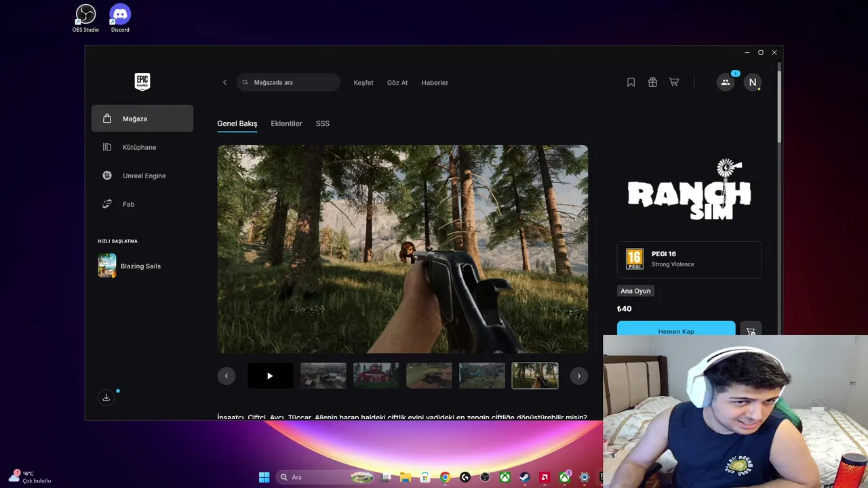The image size is (868, 488).
Task: Open the Keşfet link
Action: pos(363,83)
